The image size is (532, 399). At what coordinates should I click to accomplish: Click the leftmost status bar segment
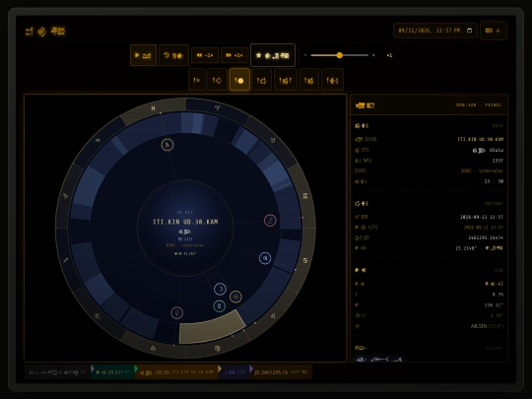57,372
